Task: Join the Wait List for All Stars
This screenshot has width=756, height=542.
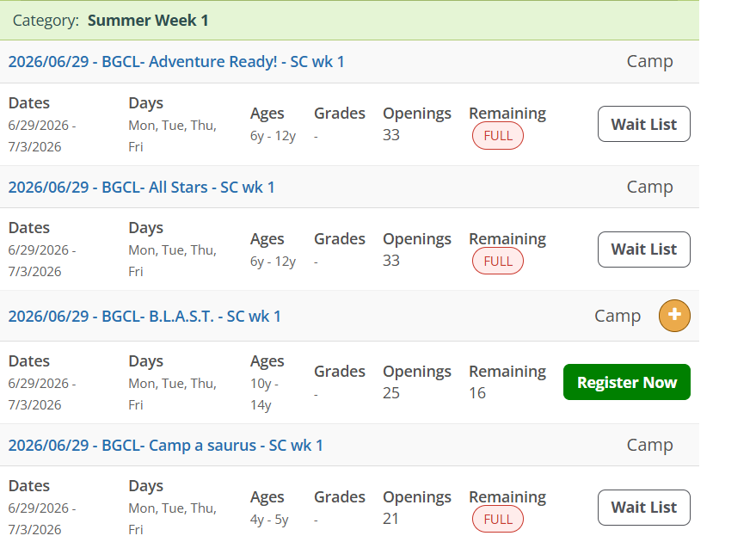Action: click(x=643, y=249)
